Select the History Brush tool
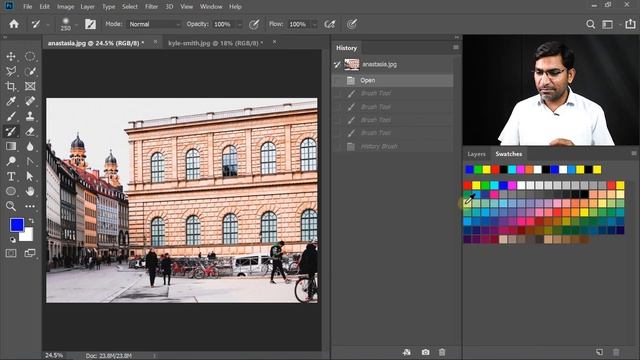This screenshot has height=360, width=640. click(11, 131)
